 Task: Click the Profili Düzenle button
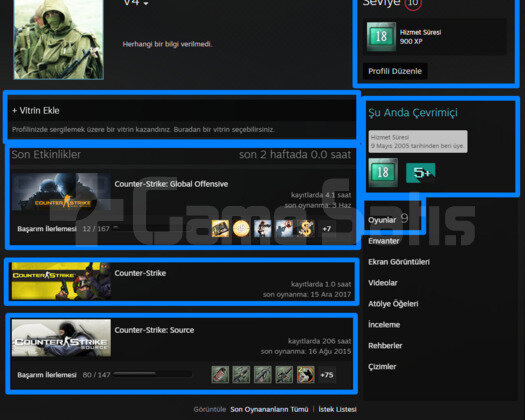click(395, 71)
